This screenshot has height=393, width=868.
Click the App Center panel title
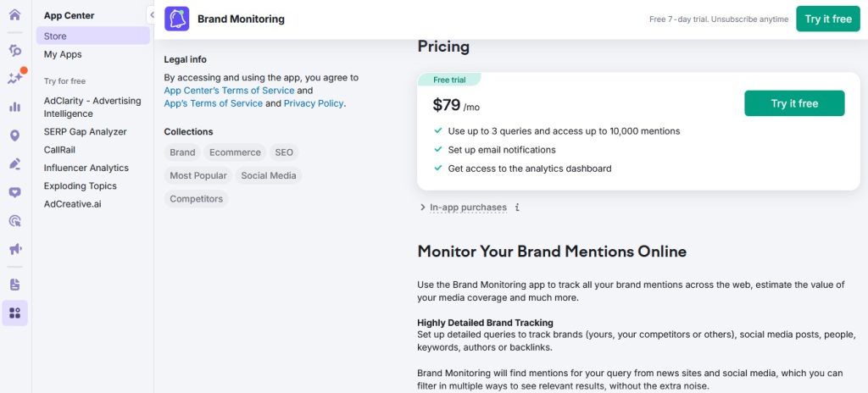[x=70, y=15]
